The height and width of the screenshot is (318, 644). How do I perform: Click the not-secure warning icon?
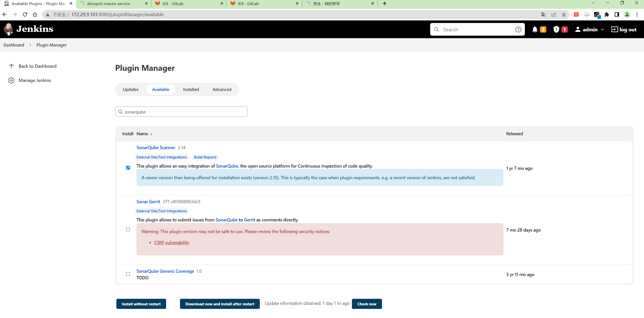coord(47,15)
